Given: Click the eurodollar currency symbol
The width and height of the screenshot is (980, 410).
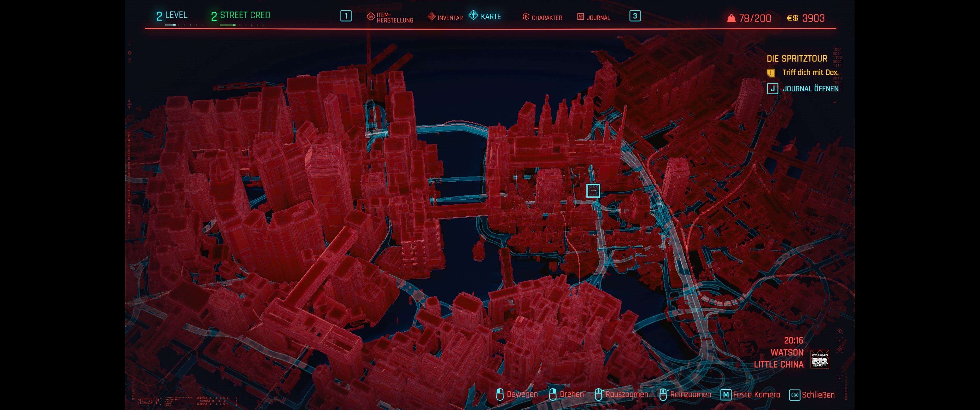Looking at the screenshot, I should click(x=793, y=18).
